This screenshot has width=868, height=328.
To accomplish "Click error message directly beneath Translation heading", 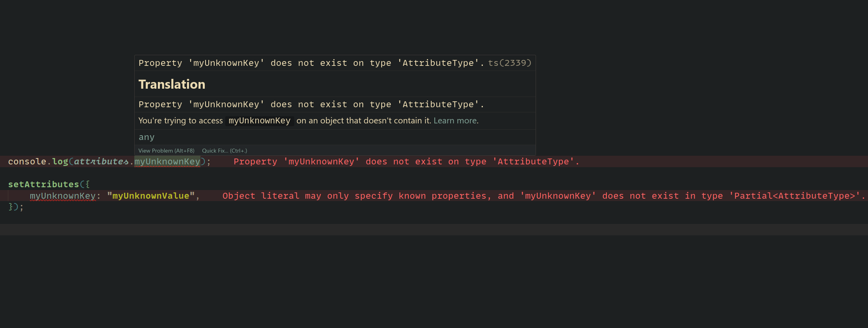I will coord(311,104).
